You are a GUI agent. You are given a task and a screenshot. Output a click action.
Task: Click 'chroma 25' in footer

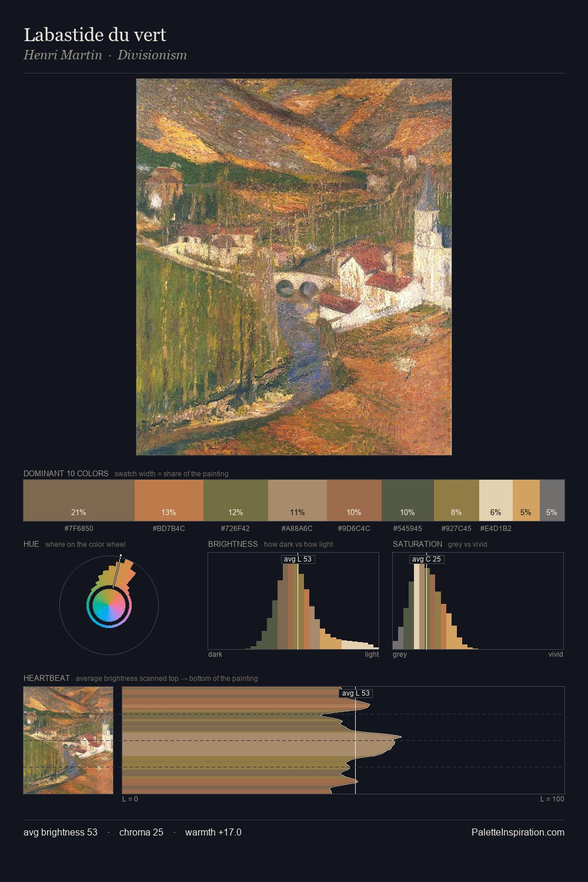click(141, 832)
